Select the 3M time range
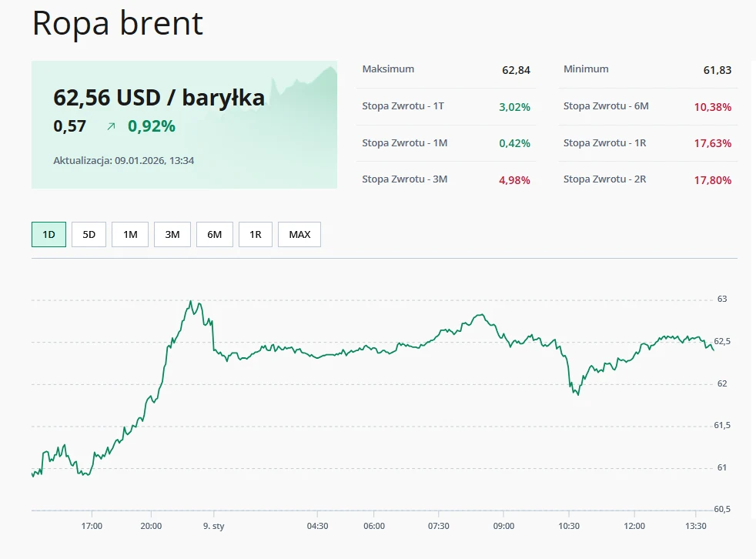756x559 pixels. pos(172,234)
